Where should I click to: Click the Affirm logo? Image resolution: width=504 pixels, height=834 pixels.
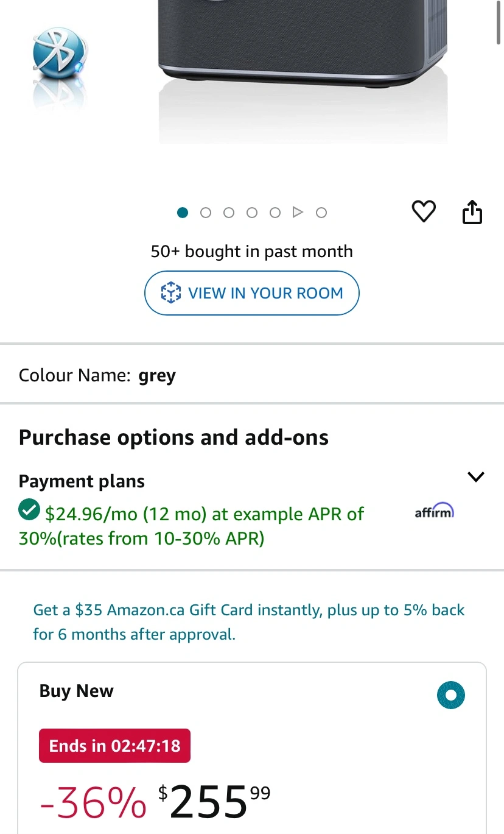coord(435,511)
